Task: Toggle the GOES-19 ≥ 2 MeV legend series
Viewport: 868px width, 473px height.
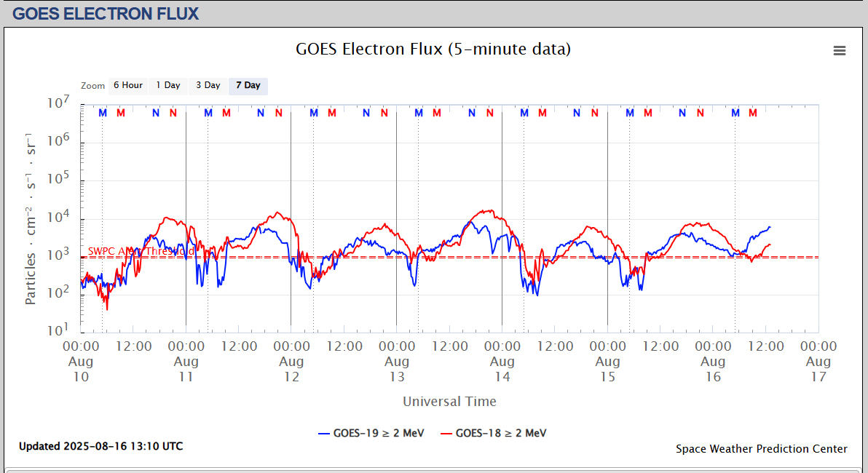Action: pyautogui.click(x=371, y=433)
